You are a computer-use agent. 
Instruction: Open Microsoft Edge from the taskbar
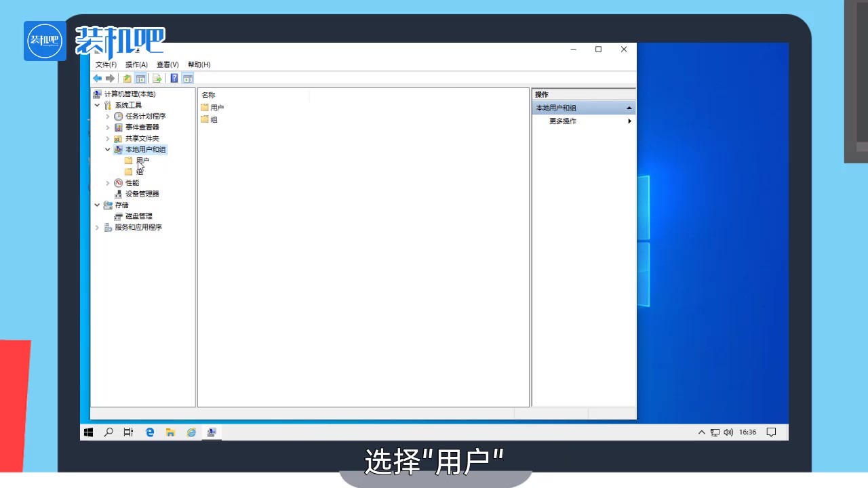pos(149,432)
